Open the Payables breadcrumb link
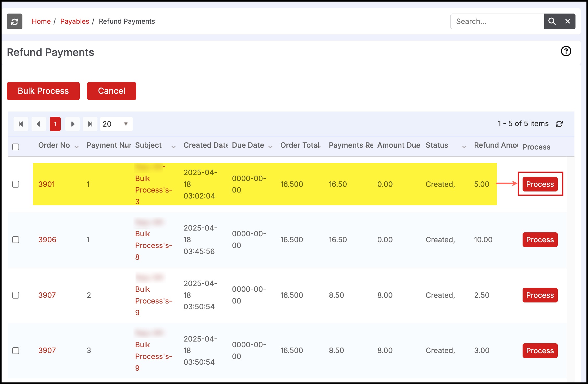The height and width of the screenshot is (384, 588). tap(75, 21)
